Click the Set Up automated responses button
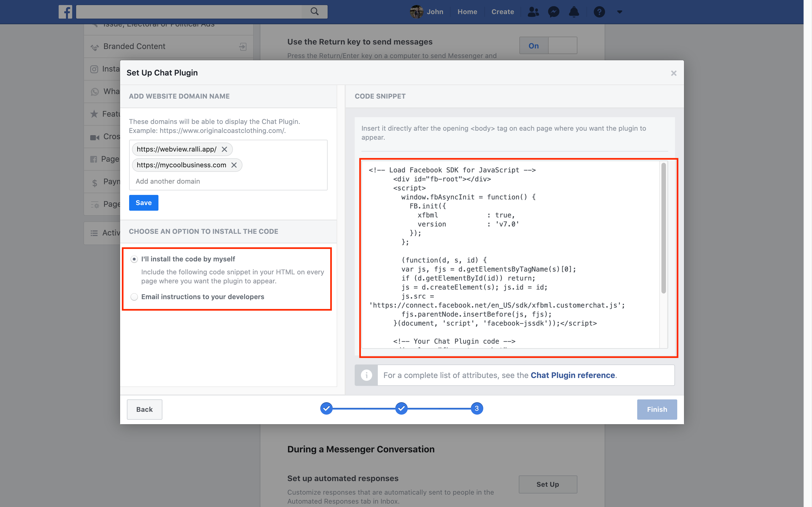Screen dimensions: 812x507 pyautogui.click(x=547, y=484)
